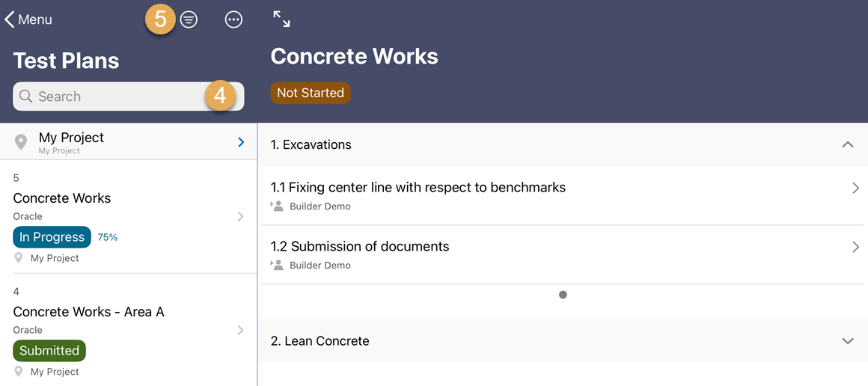Tap the location pin beside My Project
Viewport: 868px width, 386px height.
tap(21, 141)
